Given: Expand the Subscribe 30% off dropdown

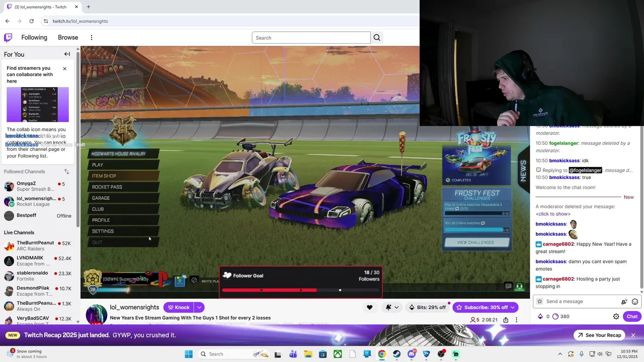Looking at the screenshot, I should [513, 307].
